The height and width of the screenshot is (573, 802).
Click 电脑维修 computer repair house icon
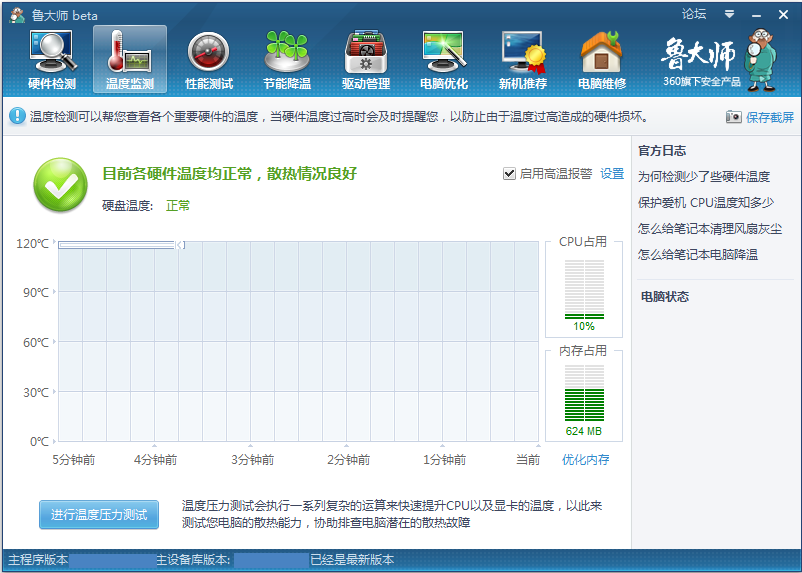click(x=602, y=59)
